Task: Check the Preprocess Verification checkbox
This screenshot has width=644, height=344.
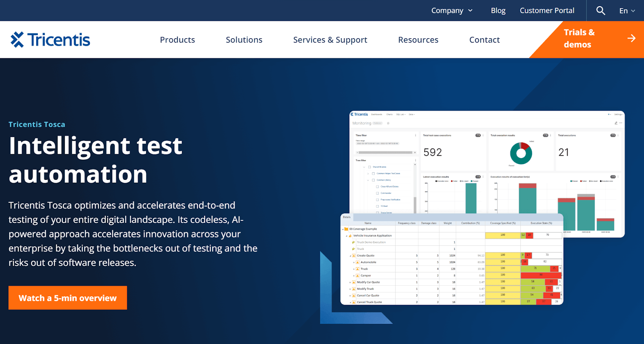Action: pyautogui.click(x=378, y=200)
